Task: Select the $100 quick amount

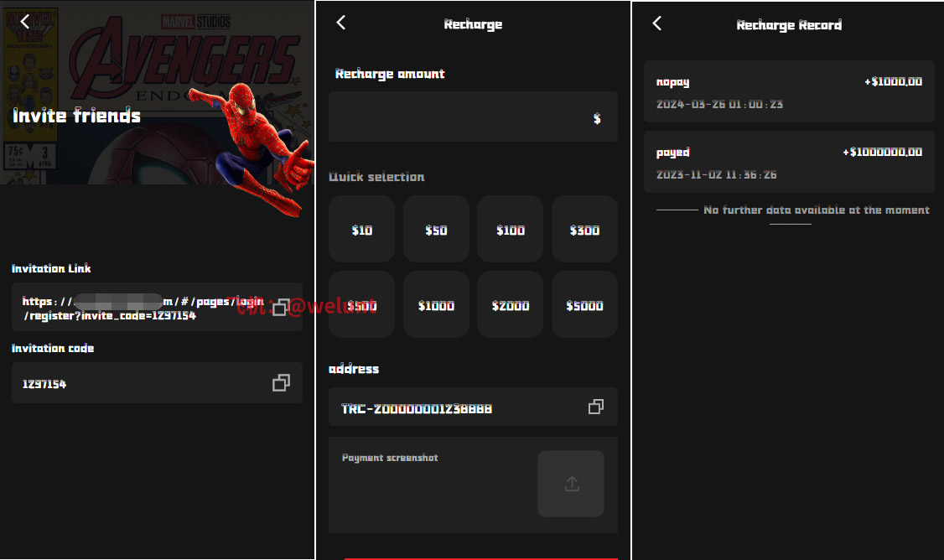Action: click(510, 230)
